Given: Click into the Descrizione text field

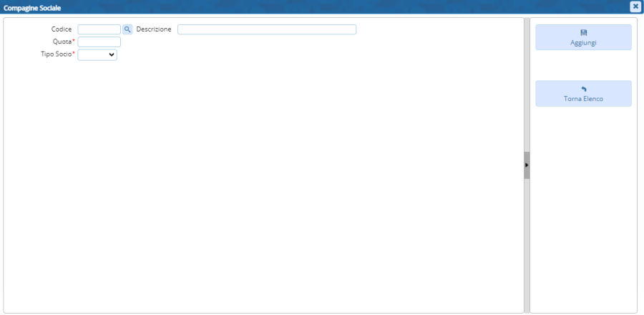Looking at the screenshot, I should click(x=266, y=29).
